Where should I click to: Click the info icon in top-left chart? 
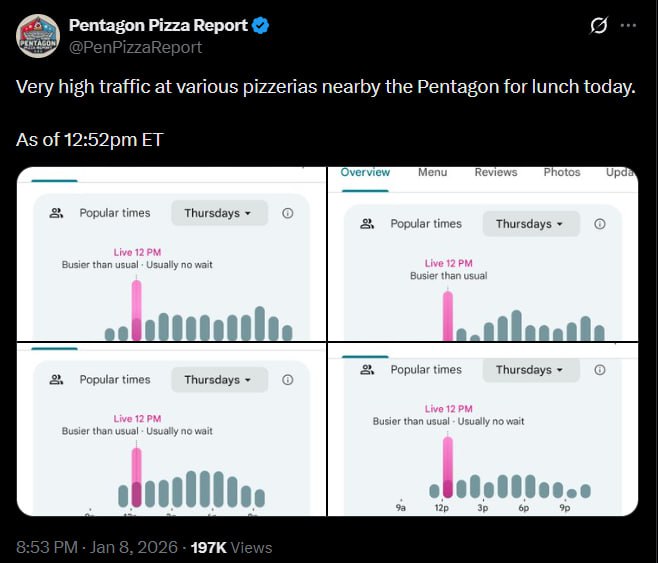coord(288,213)
